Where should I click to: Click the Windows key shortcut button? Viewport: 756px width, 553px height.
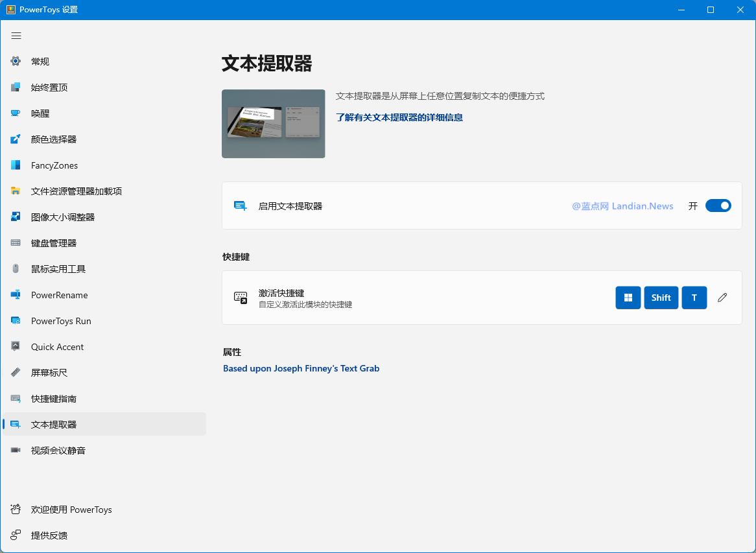tap(628, 298)
